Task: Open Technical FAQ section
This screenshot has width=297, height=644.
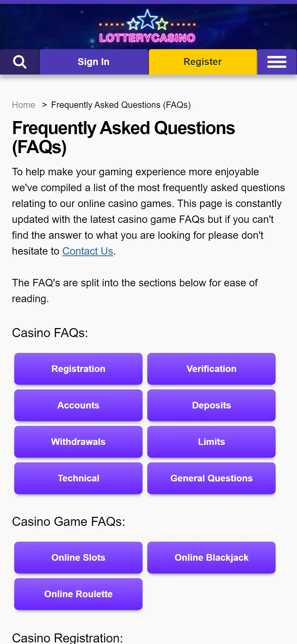Action: tap(78, 478)
